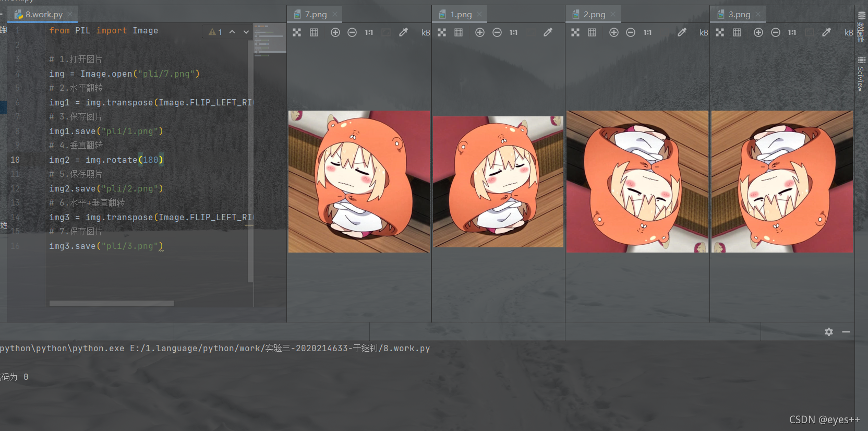Close the 2.png tab
This screenshot has width=868, height=431.
pyautogui.click(x=613, y=14)
